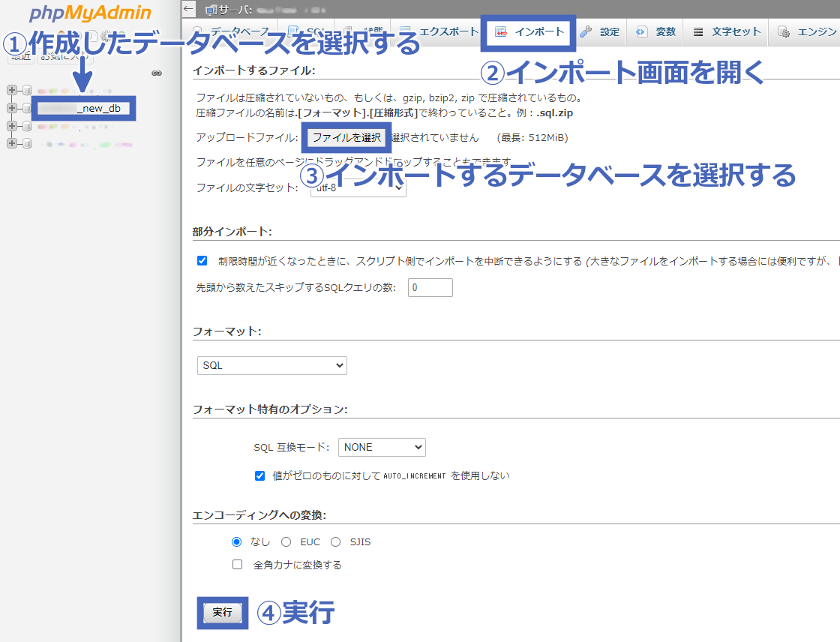Open the file charset utf-8 dropdown

pyautogui.click(x=358, y=187)
